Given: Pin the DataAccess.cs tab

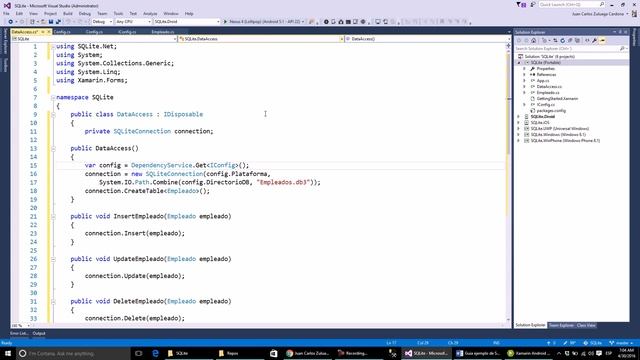Looking at the screenshot, I should coord(43,32).
